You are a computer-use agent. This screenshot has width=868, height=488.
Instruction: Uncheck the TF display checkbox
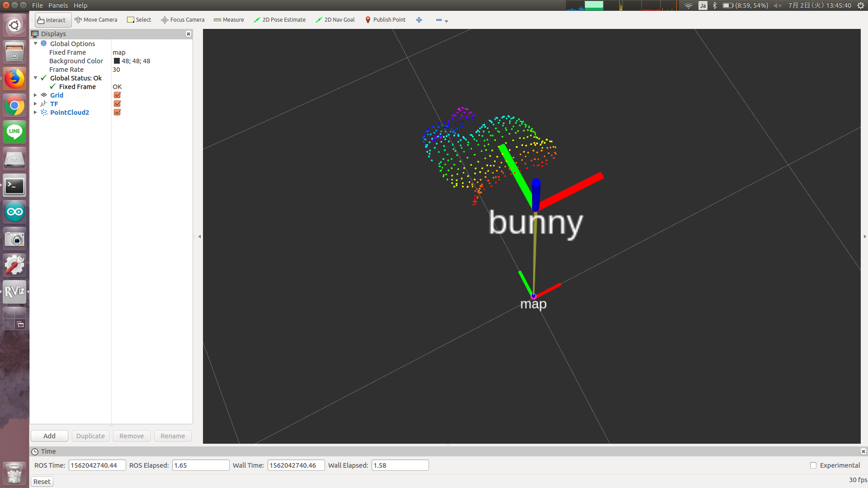click(117, 103)
